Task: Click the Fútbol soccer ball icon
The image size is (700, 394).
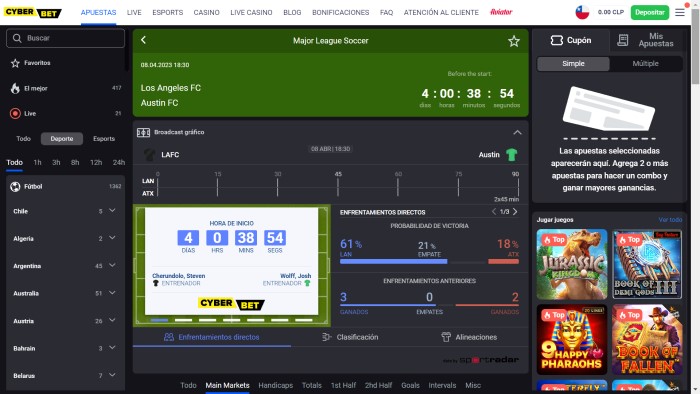Action: tap(15, 187)
